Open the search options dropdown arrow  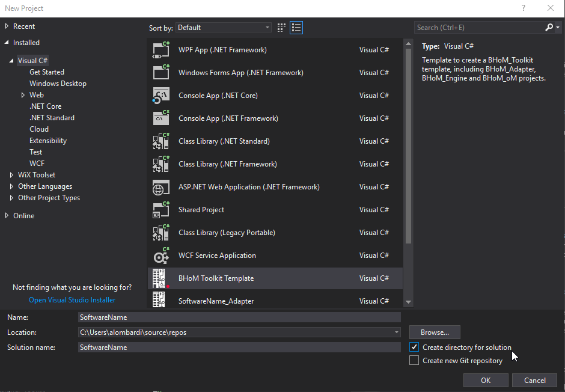tap(558, 28)
